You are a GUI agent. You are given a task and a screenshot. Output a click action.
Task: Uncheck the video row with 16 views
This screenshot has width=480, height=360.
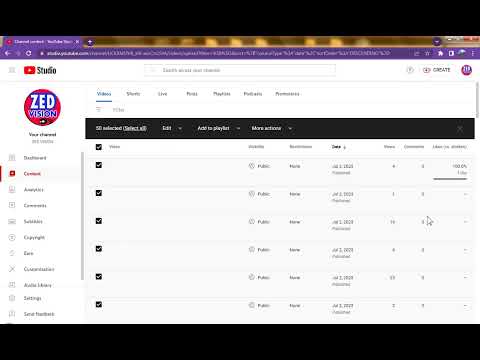point(99,221)
